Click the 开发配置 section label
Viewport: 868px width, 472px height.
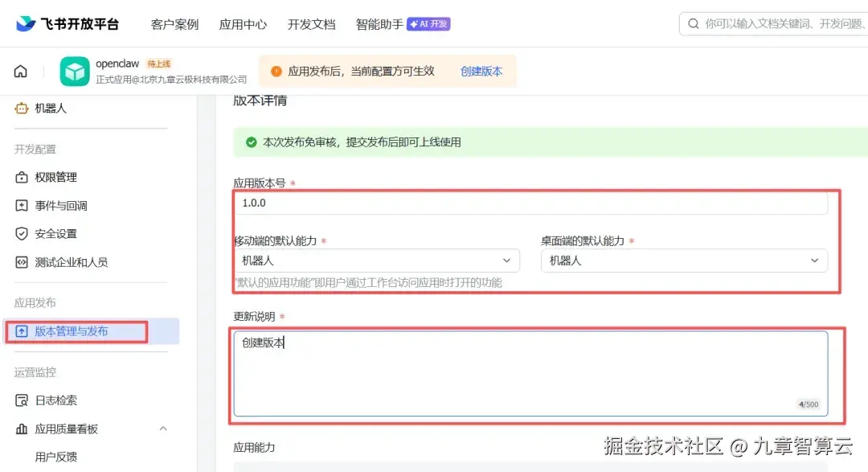click(x=35, y=150)
